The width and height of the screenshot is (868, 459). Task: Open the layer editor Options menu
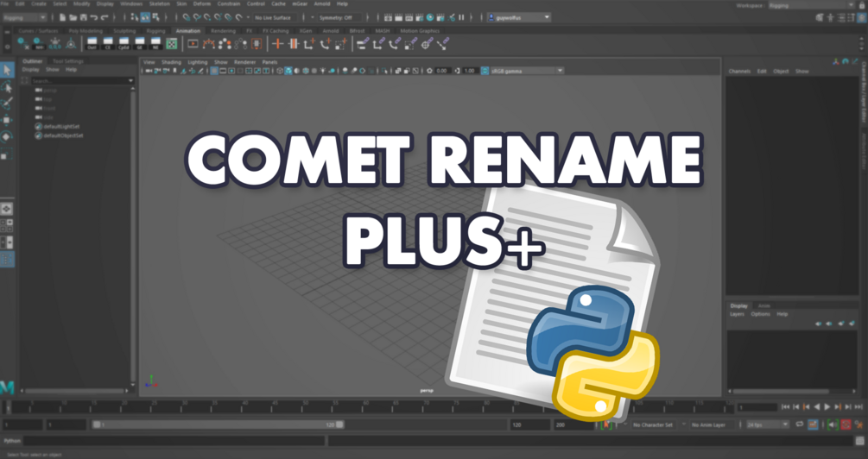coord(760,314)
